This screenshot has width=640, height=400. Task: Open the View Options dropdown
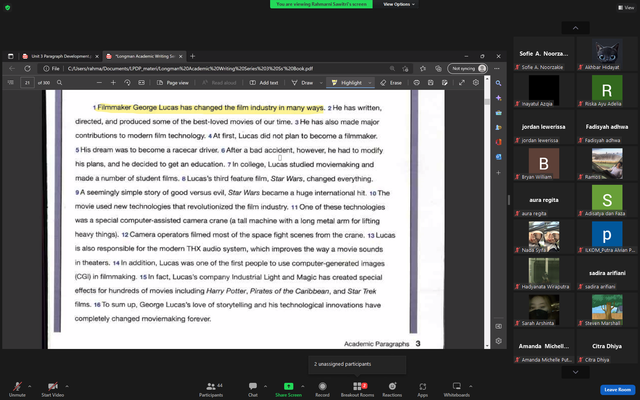[x=399, y=4]
